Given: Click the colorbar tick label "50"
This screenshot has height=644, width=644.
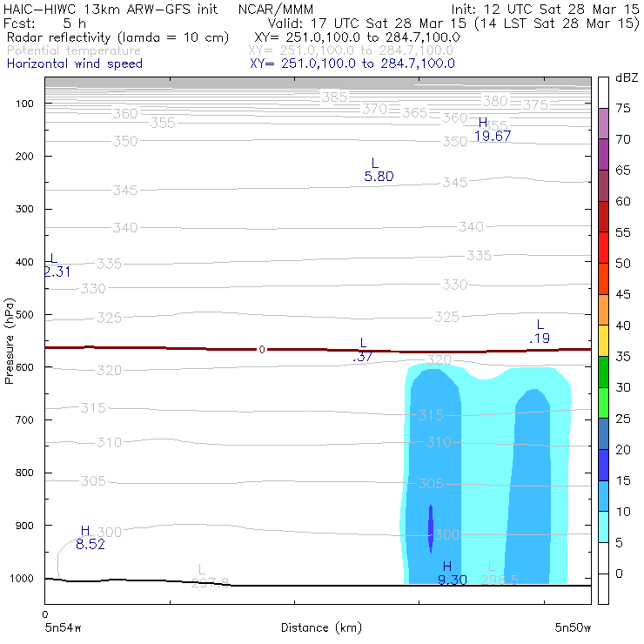Looking at the screenshot, I should (x=622, y=264).
